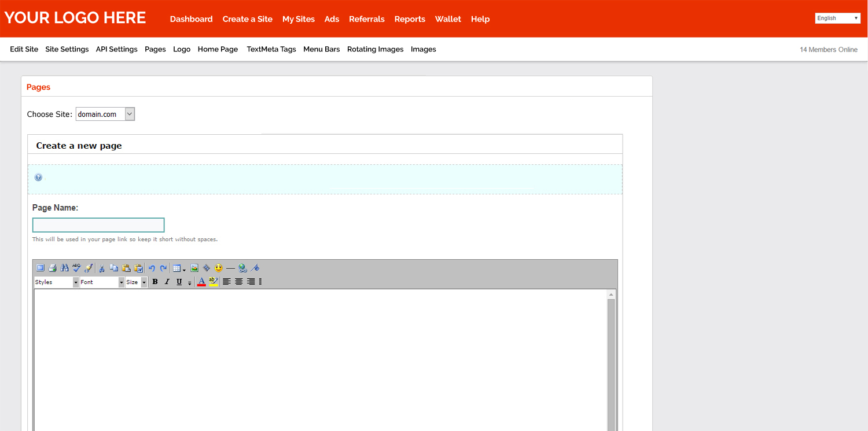Open the English language selector

(x=837, y=19)
